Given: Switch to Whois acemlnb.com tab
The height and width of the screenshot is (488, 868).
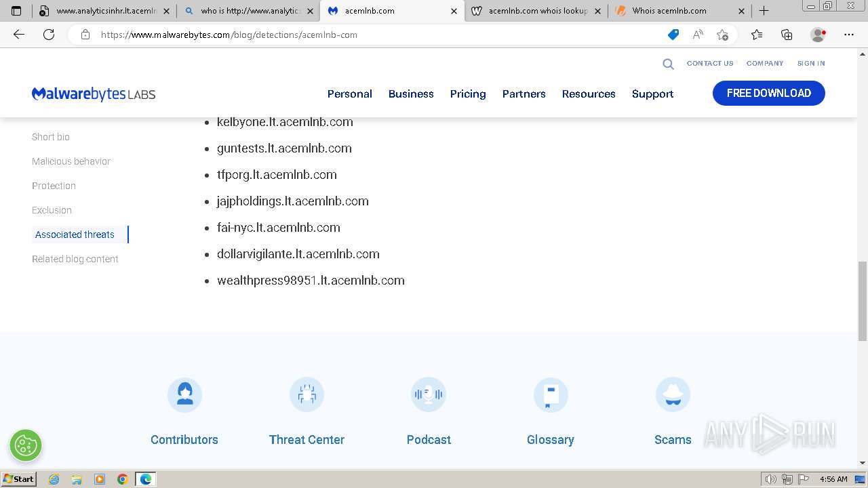Looking at the screenshot, I should coord(680,11).
